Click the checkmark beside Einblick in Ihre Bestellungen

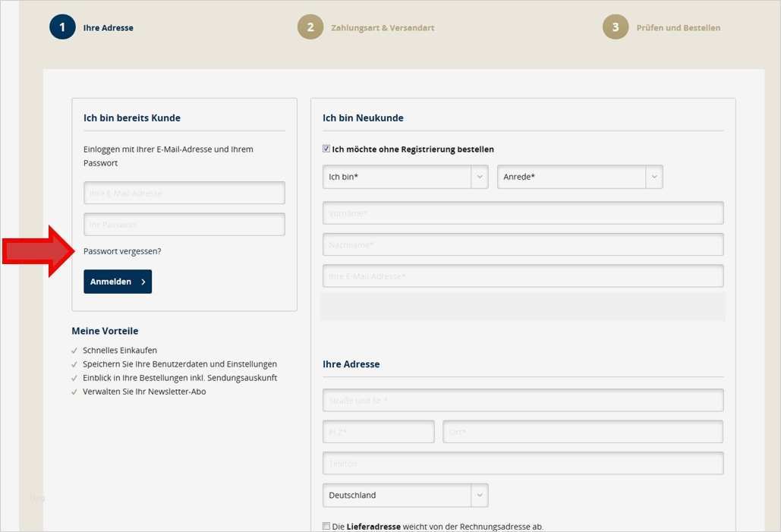(74, 377)
